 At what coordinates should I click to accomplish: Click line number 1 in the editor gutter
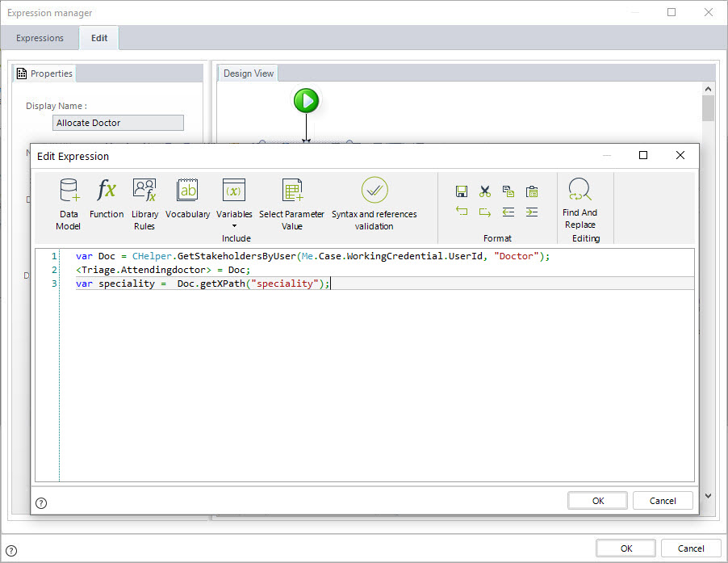pos(54,256)
